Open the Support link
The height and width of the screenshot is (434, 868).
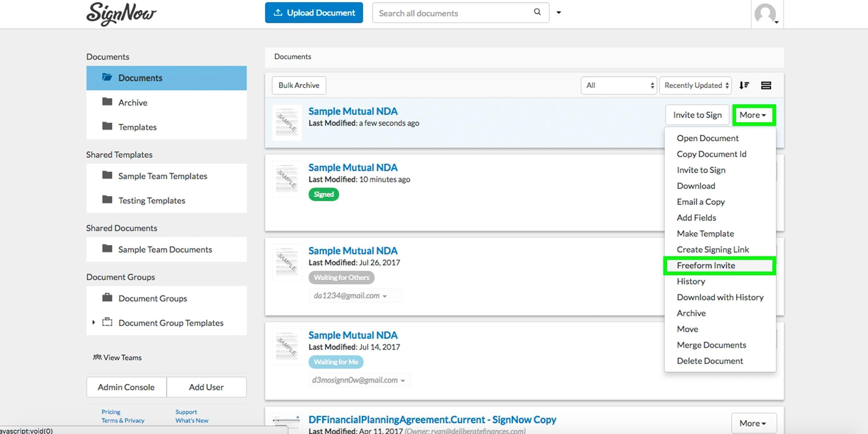(x=186, y=412)
